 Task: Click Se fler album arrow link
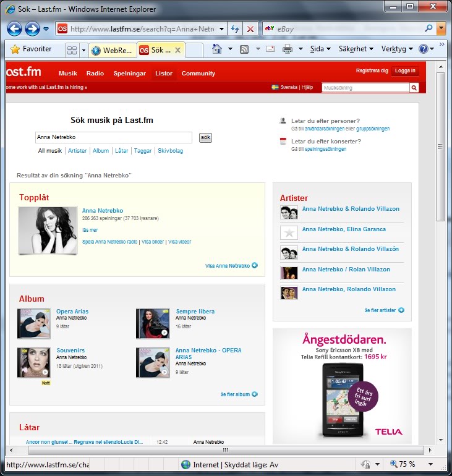click(x=239, y=394)
